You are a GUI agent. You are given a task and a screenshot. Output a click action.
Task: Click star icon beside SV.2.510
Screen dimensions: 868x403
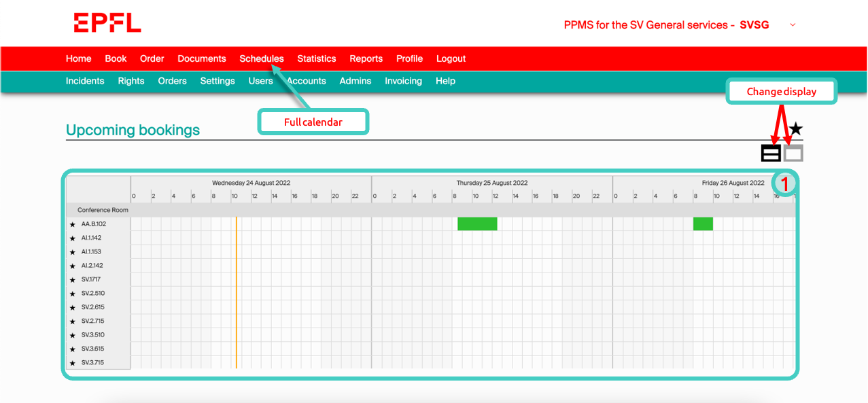pos(73,294)
